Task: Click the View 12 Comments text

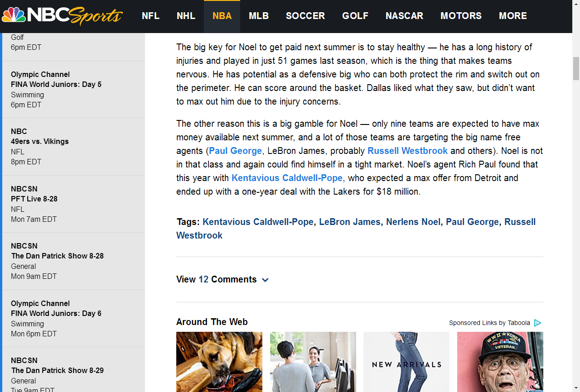Action: pos(217,279)
